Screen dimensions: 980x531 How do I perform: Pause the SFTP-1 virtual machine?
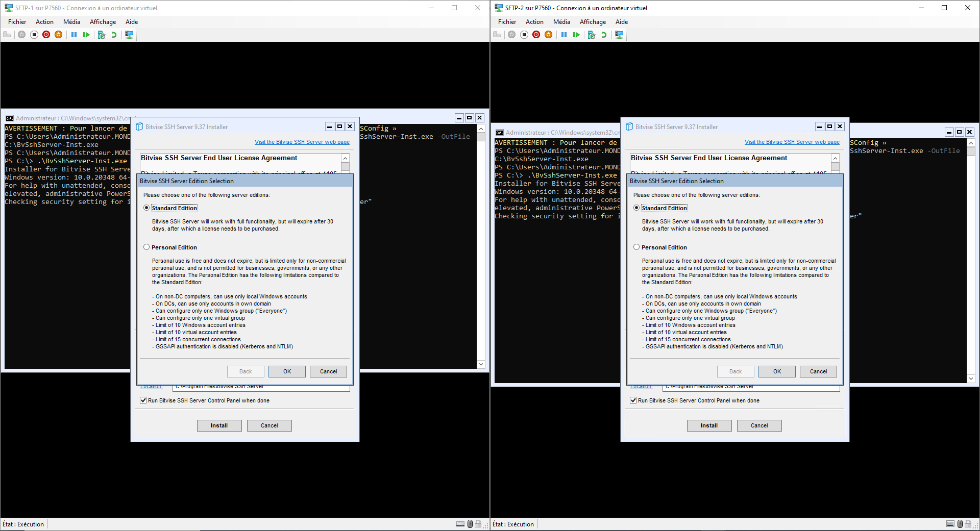pos(74,35)
